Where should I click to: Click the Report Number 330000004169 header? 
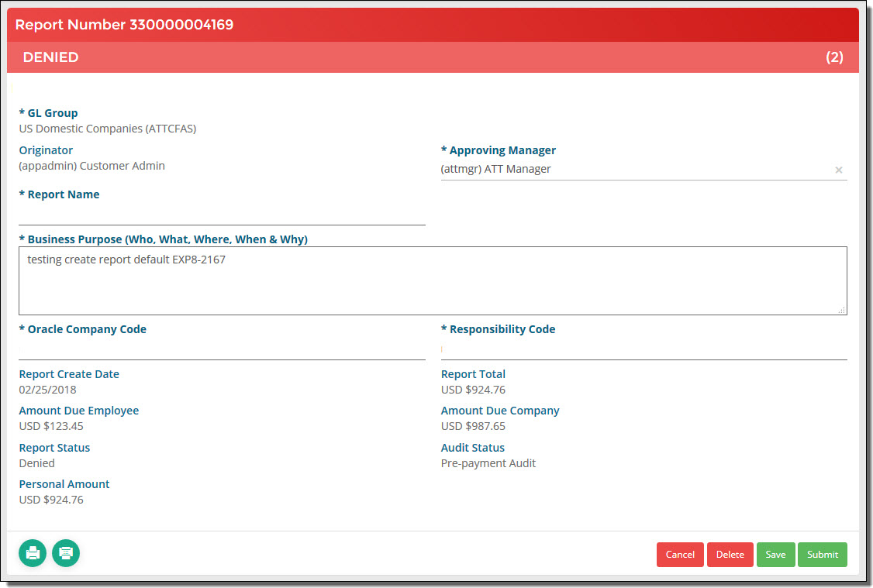point(124,25)
